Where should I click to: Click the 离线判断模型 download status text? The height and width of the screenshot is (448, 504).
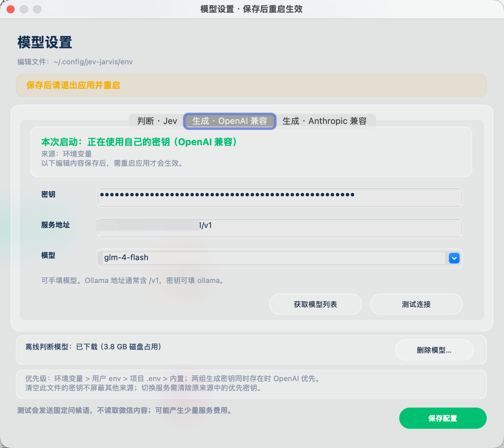click(x=93, y=347)
